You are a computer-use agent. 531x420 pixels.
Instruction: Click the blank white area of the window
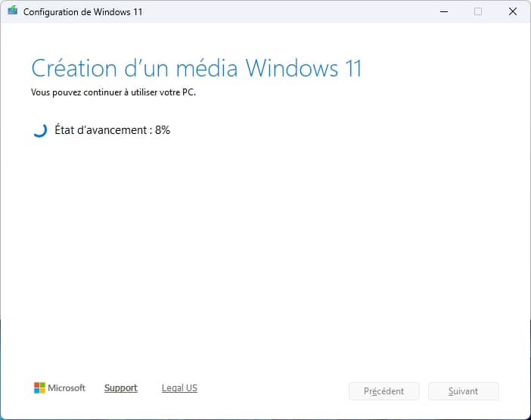tap(265, 250)
